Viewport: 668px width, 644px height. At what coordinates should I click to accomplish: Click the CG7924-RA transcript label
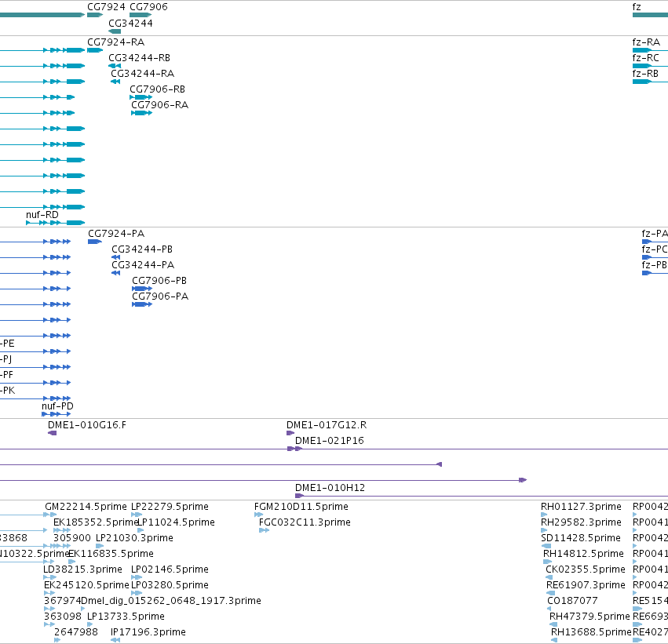(116, 42)
